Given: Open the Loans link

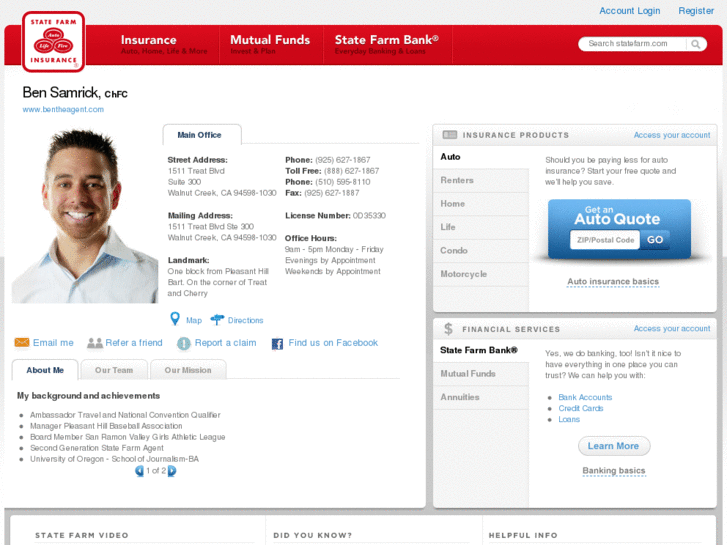Looking at the screenshot, I should click(569, 419).
